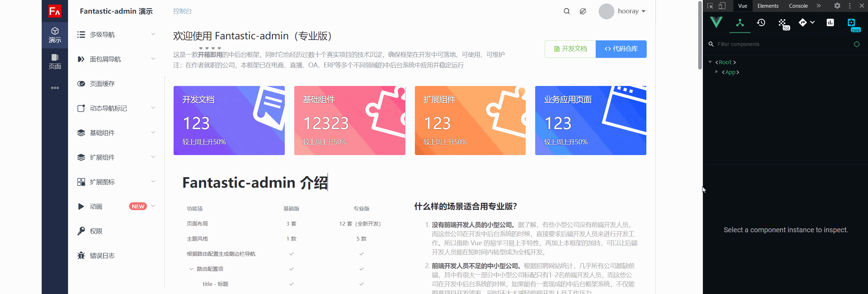Click the 多级导航 list icon
Image resolution: width=868 pixels, height=294 pixels.
pyautogui.click(x=81, y=34)
